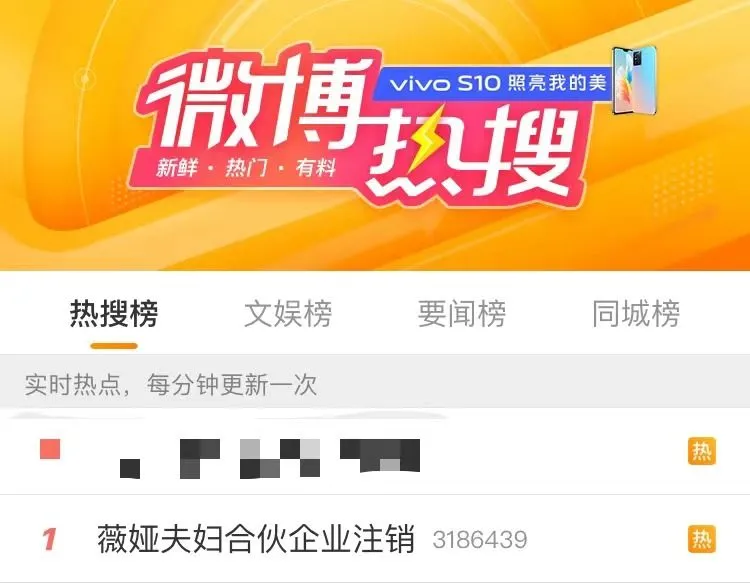Tap the 热 badge beside 薇娅 entry
This screenshot has height=587, width=750.
coord(702,539)
